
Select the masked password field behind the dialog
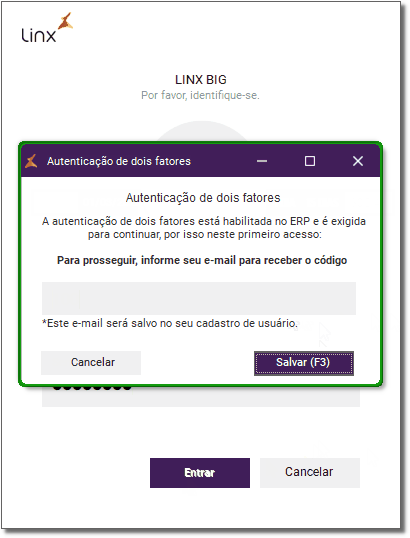click(201, 397)
